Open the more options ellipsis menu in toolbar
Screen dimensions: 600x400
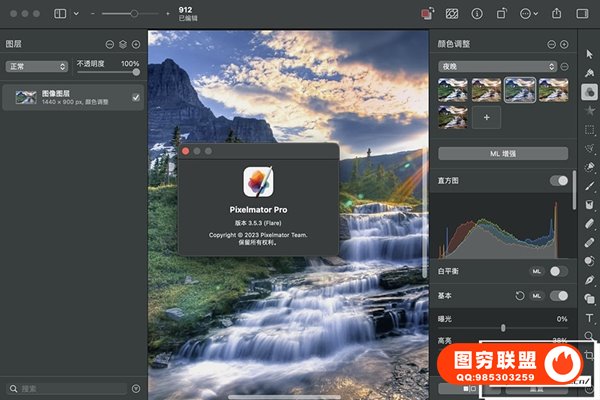tap(528, 14)
